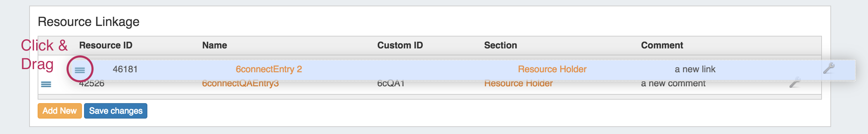
Task: Select the 6cQA1 custom ID cell
Action: point(391,84)
